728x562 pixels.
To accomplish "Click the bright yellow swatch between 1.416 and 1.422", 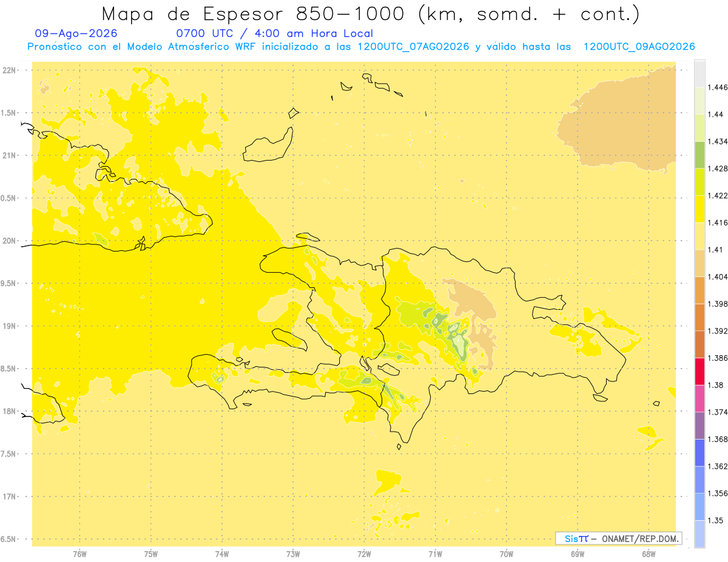I will (699, 209).
